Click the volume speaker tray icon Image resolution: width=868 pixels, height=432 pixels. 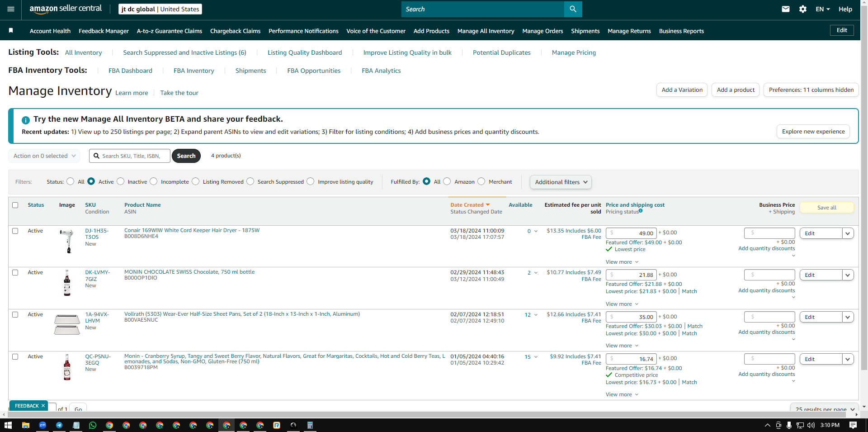[811, 425]
